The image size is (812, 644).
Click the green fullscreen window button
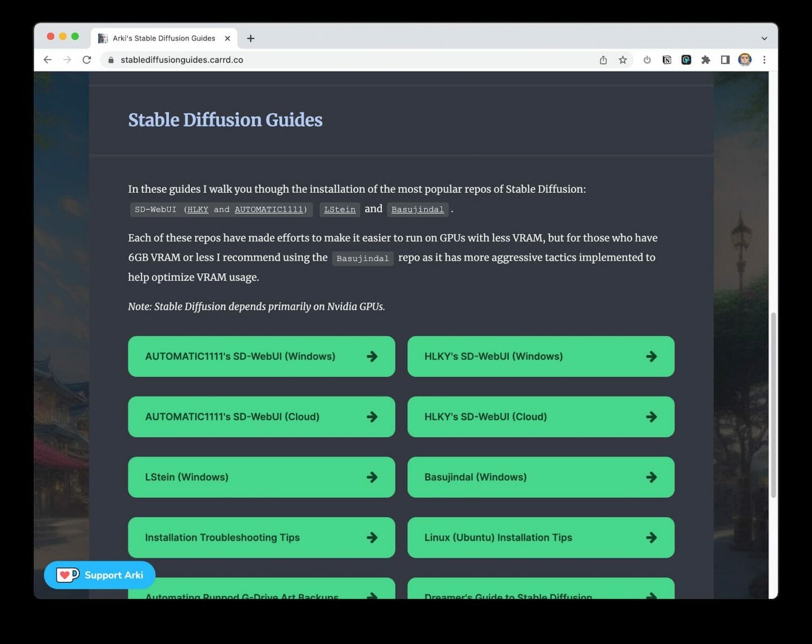(x=75, y=36)
